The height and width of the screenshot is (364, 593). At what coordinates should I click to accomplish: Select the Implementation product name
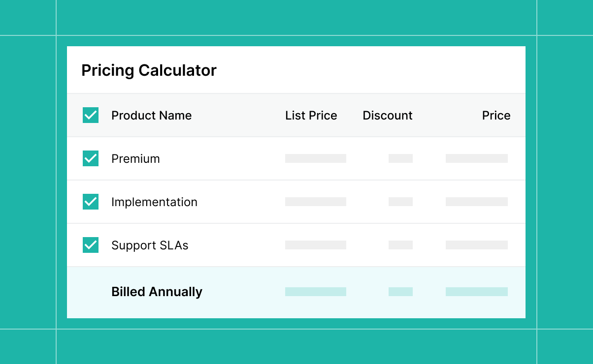[154, 202]
